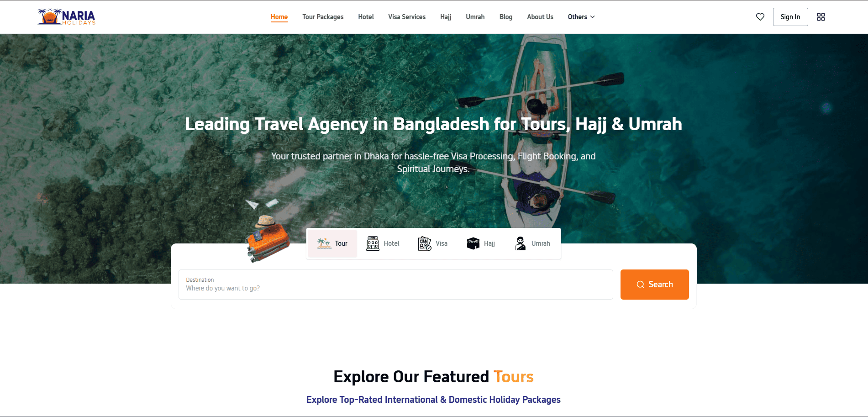This screenshot has width=868, height=417.
Task: Click the Sign In button
Action: [790, 17]
